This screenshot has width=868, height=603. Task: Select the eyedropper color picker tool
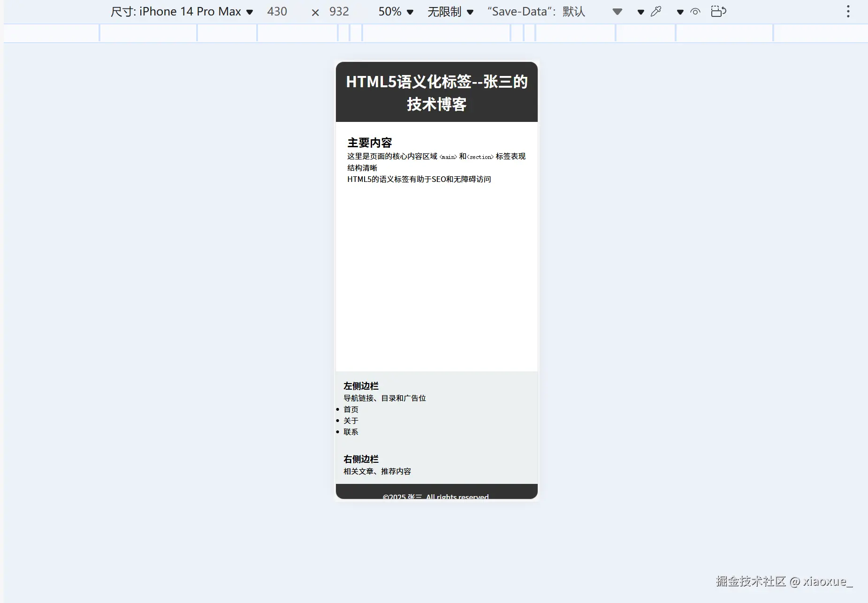655,11
